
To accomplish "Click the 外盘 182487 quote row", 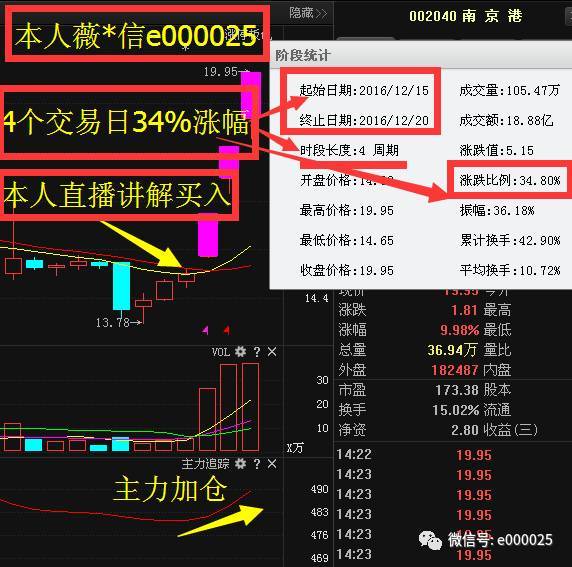I will (x=408, y=370).
